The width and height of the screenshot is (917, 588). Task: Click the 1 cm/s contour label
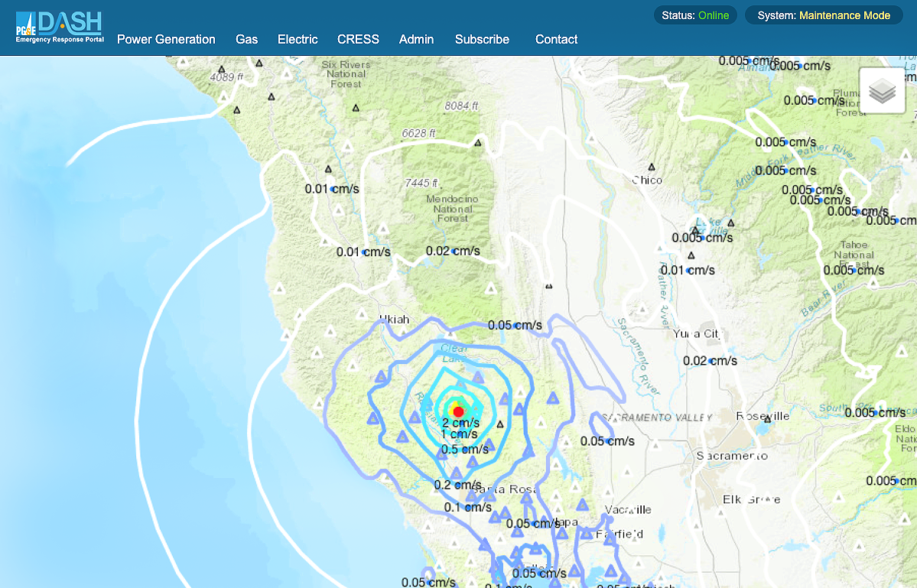click(459, 434)
